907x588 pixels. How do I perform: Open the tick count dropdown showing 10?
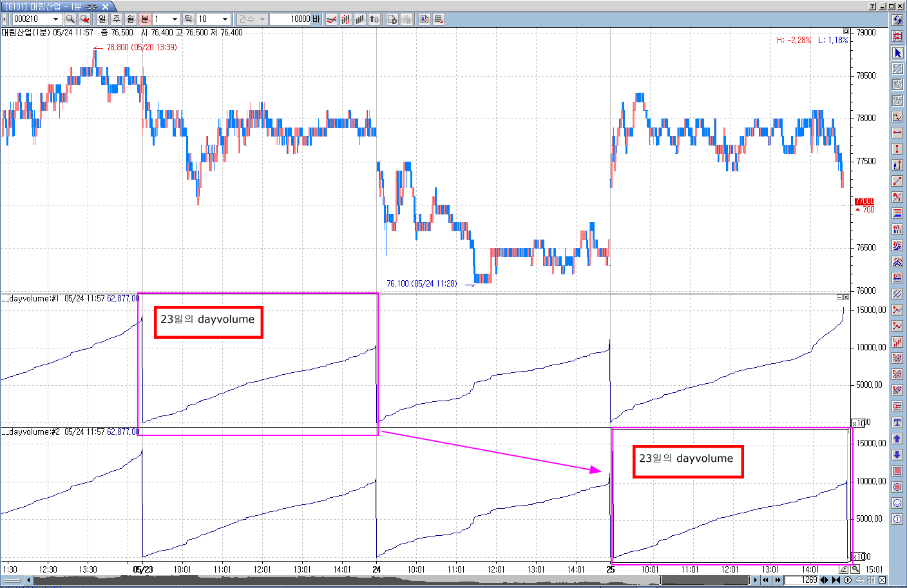(x=225, y=19)
